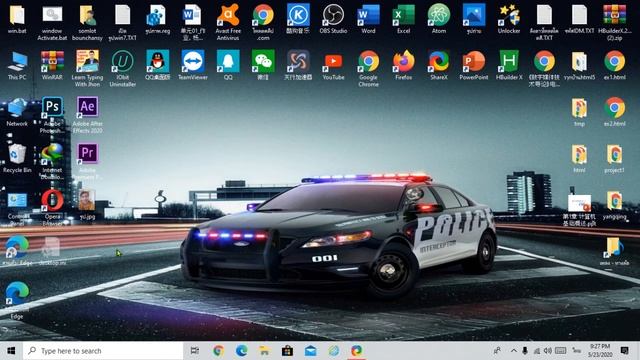Launch OBS Studio from the desktop
The image size is (640, 360).
[333, 15]
